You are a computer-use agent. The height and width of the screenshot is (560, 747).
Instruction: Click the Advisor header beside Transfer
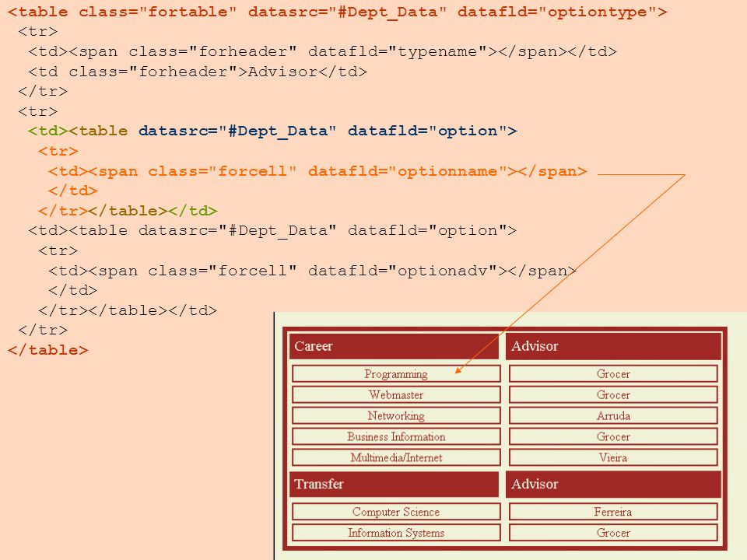coord(614,485)
